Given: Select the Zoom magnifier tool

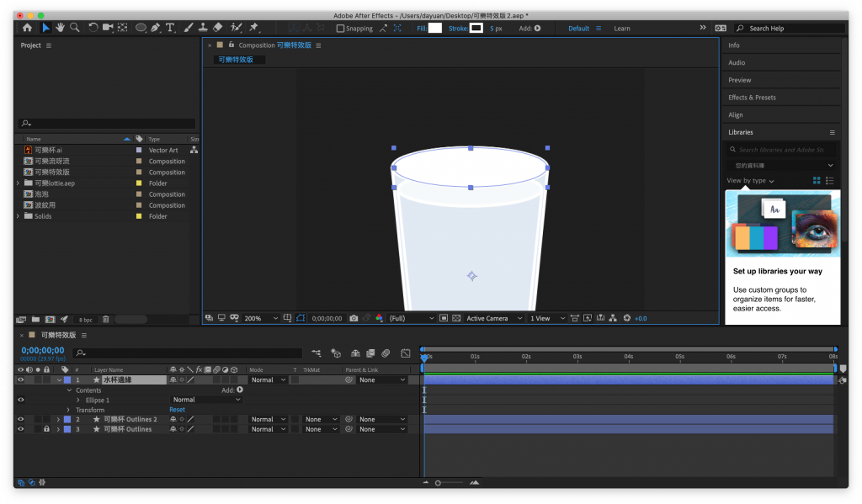Looking at the screenshot, I should pyautogui.click(x=75, y=28).
